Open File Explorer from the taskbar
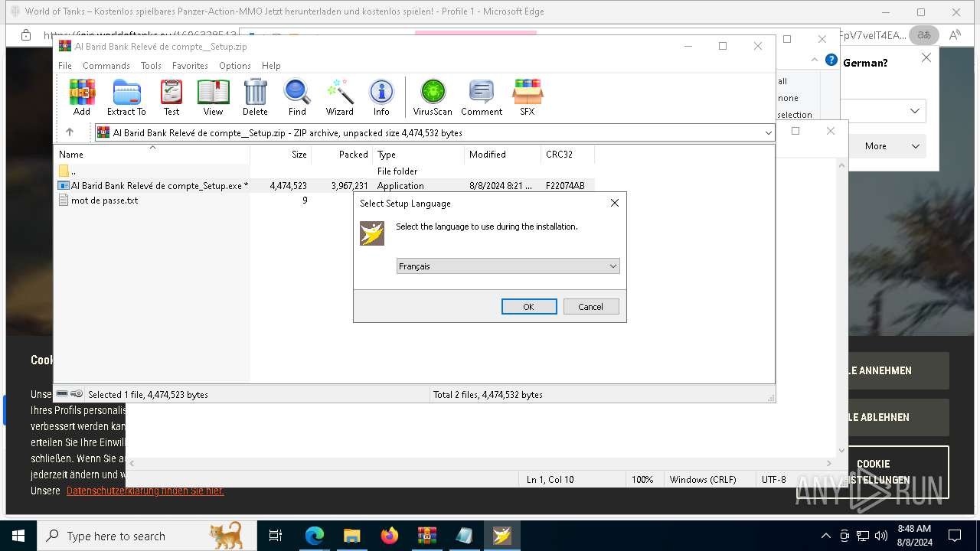Image resolution: width=980 pixels, height=551 pixels. [352, 536]
